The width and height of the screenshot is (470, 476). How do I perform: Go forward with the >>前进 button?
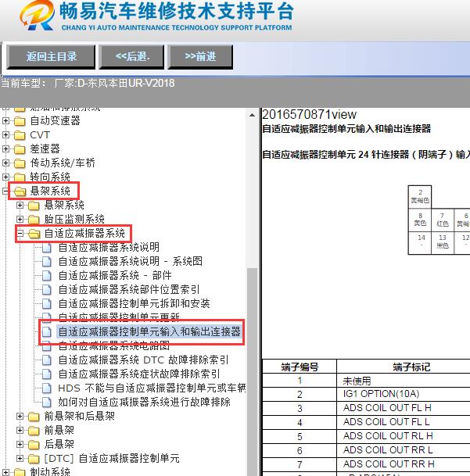tap(200, 57)
